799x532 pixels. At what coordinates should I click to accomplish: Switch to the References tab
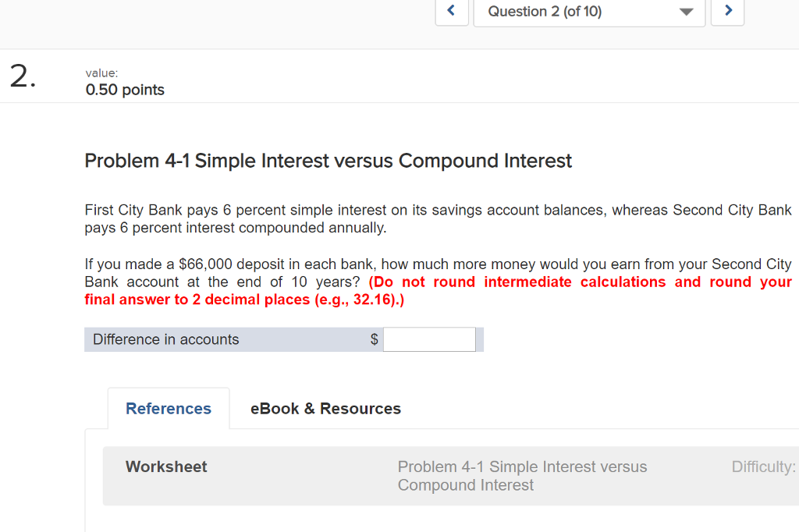[168, 408]
